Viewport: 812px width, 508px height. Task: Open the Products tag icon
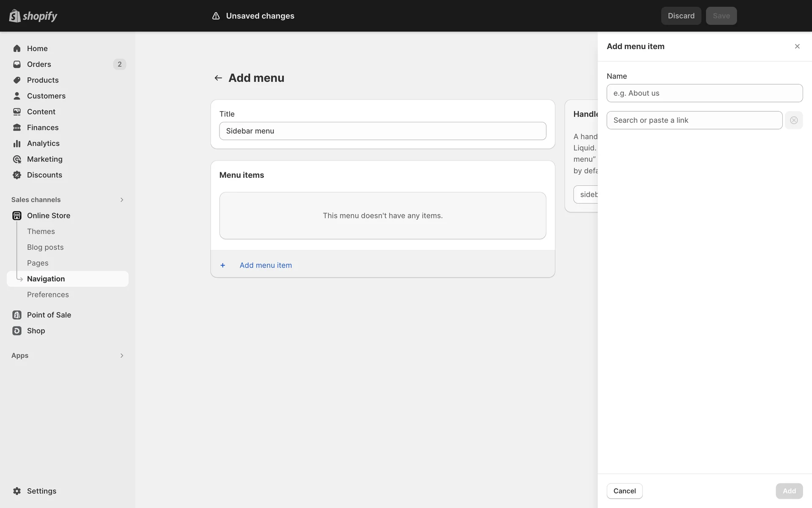click(17, 80)
